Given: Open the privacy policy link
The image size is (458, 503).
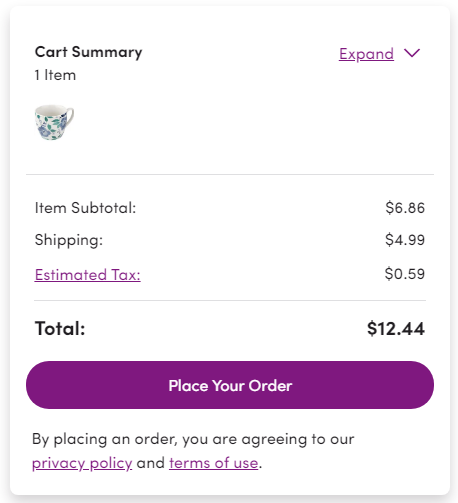Looking at the screenshot, I should click(82, 463).
